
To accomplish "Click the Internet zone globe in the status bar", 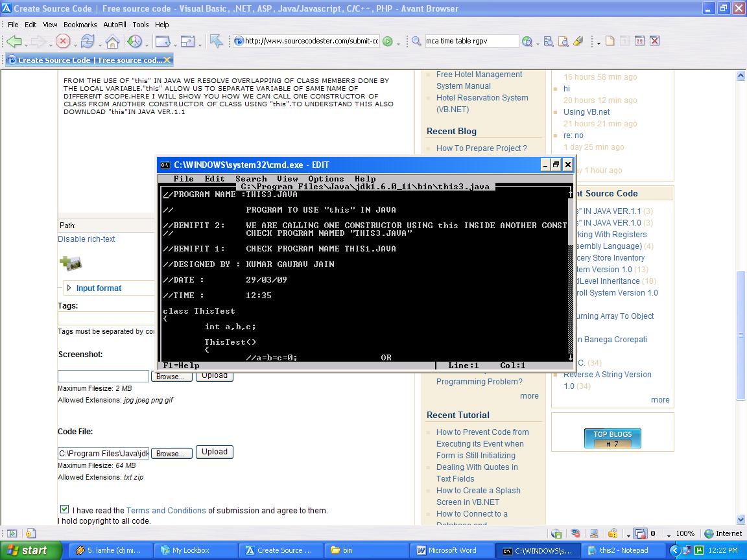I will (709, 533).
